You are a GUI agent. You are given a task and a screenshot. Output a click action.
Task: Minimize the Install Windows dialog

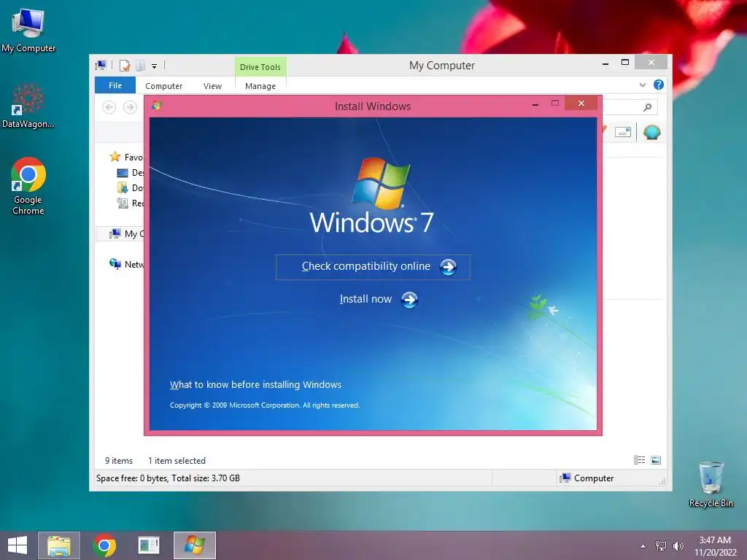point(535,104)
